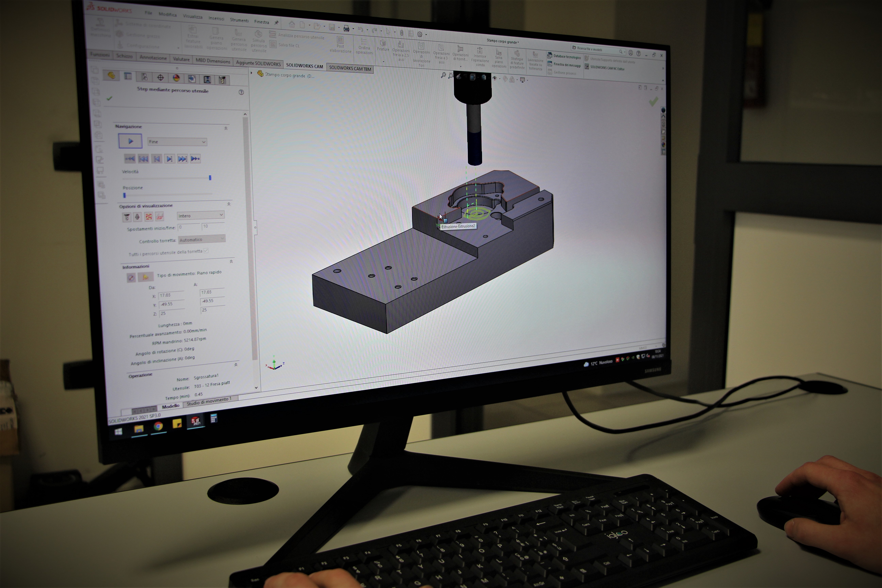Click the Da X coordinate field 17.03
The height and width of the screenshot is (588, 882).
[171, 295]
